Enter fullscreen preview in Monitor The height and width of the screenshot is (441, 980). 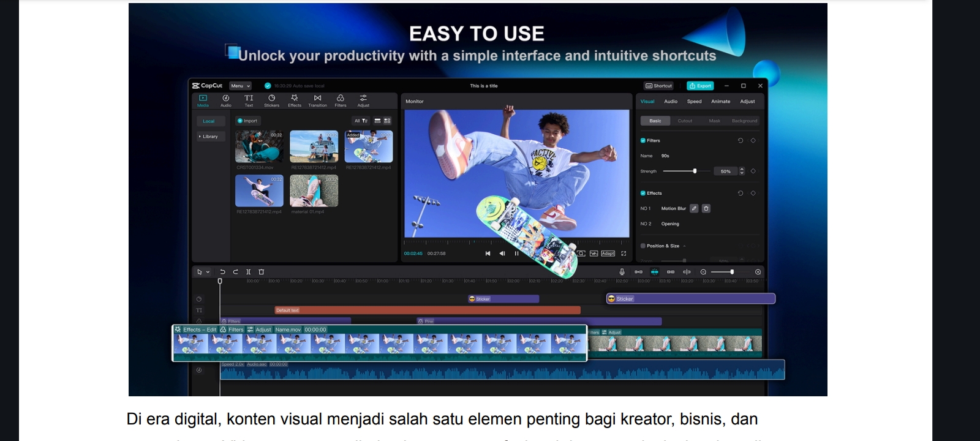pos(624,254)
